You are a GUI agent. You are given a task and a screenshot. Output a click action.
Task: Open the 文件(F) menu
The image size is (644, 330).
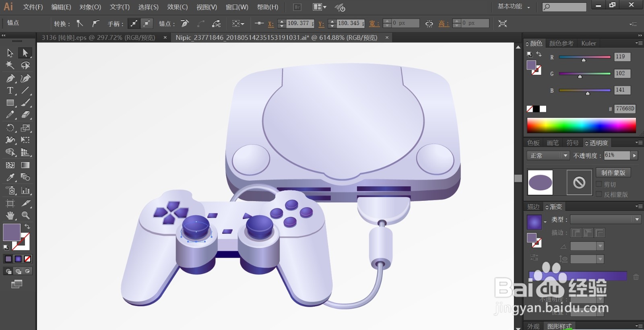(33, 7)
